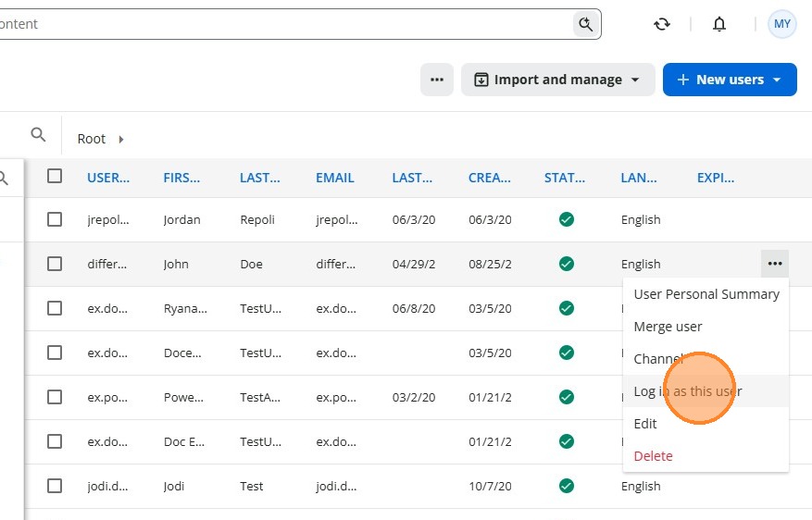Click the green status check for Jordan
812x520 pixels.
pos(567,219)
